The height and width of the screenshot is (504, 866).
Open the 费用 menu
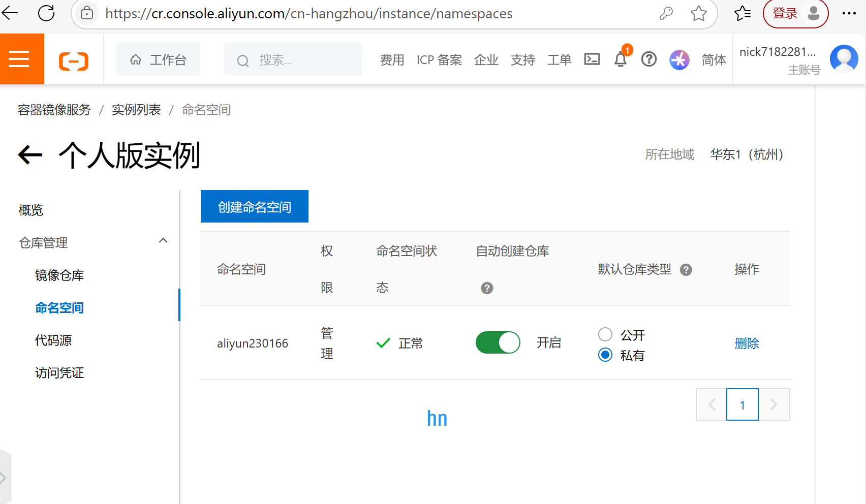(392, 60)
